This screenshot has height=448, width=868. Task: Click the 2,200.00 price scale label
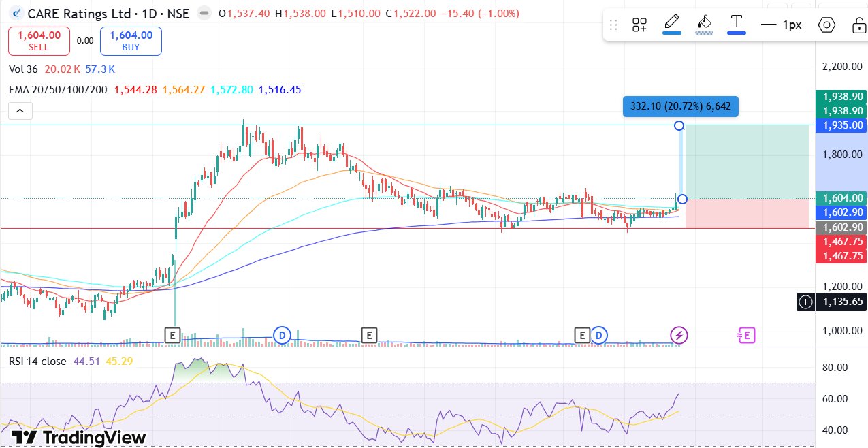click(842, 67)
